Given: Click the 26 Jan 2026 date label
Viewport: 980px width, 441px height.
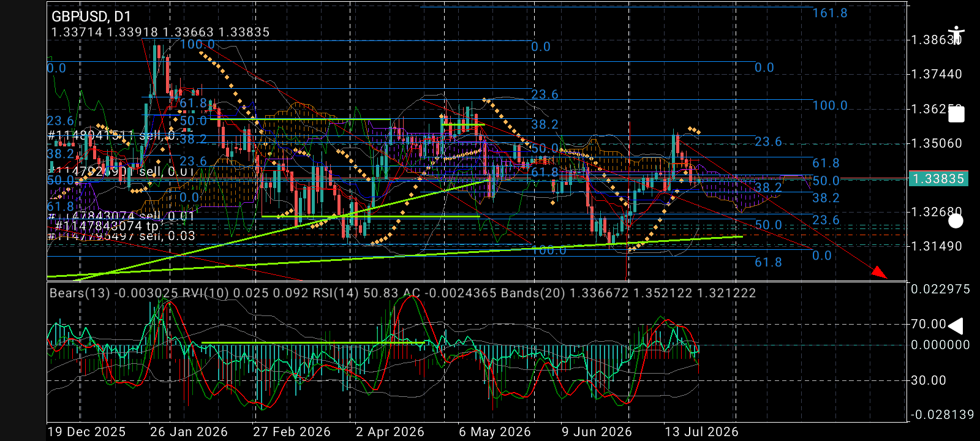Looking at the screenshot, I should click(x=189, y=432).
